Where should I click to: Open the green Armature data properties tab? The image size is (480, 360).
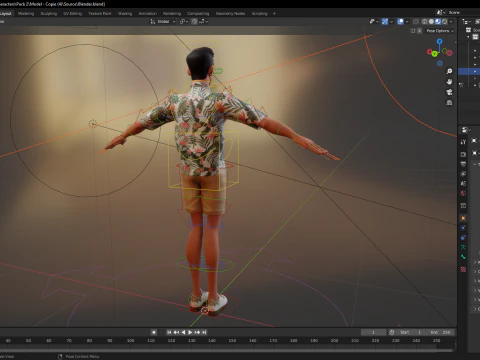click(463, 247)
